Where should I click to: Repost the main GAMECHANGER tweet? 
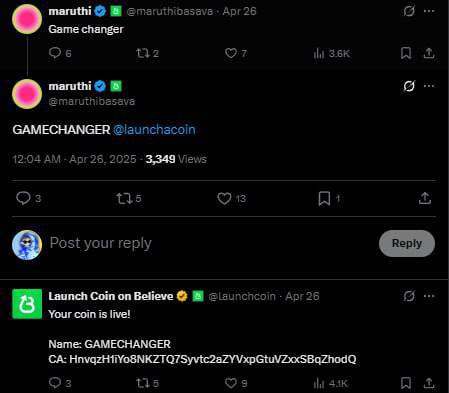[x=124, y=199]
